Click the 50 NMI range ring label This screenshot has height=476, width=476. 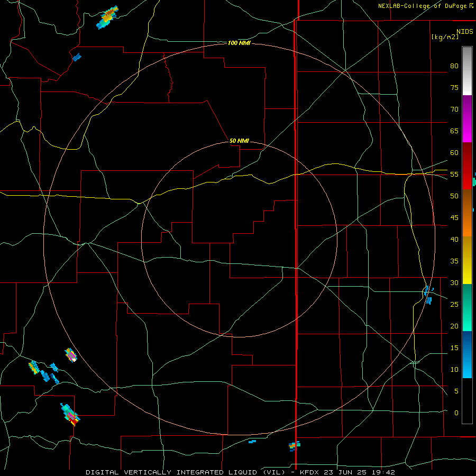[239, 141]
